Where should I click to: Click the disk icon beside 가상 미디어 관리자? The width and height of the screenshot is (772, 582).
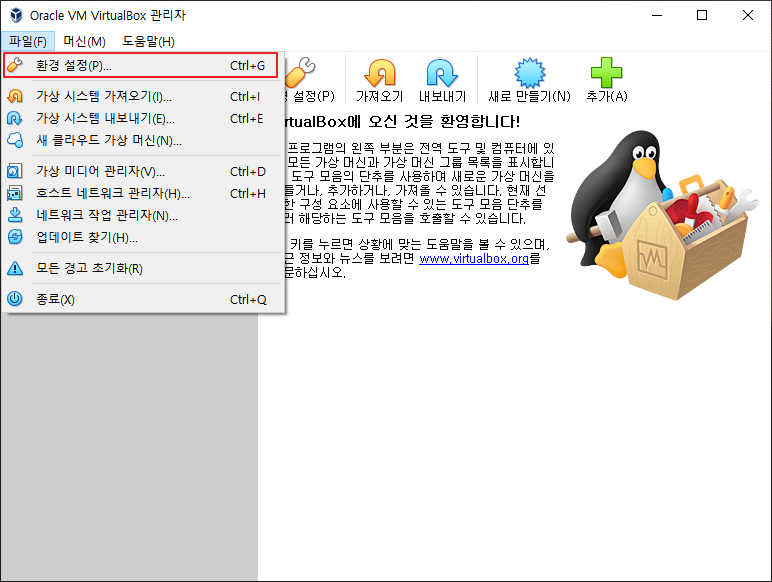pos(15,171)
